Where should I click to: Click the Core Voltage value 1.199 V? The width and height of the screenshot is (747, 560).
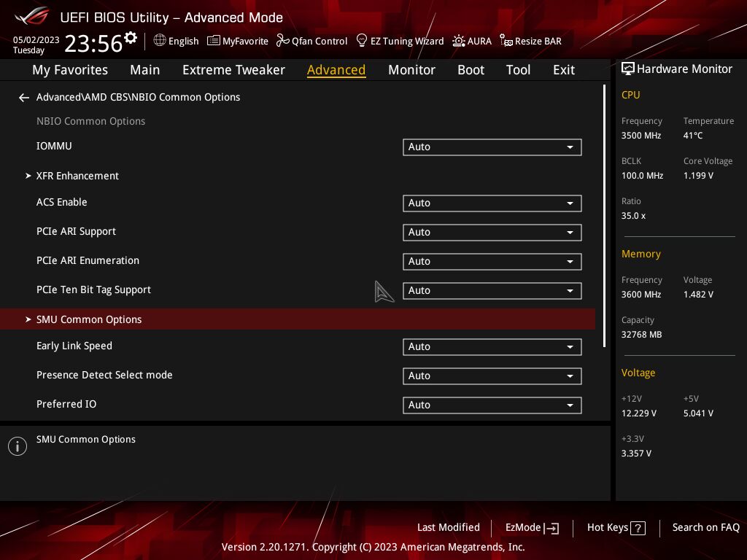698,176
